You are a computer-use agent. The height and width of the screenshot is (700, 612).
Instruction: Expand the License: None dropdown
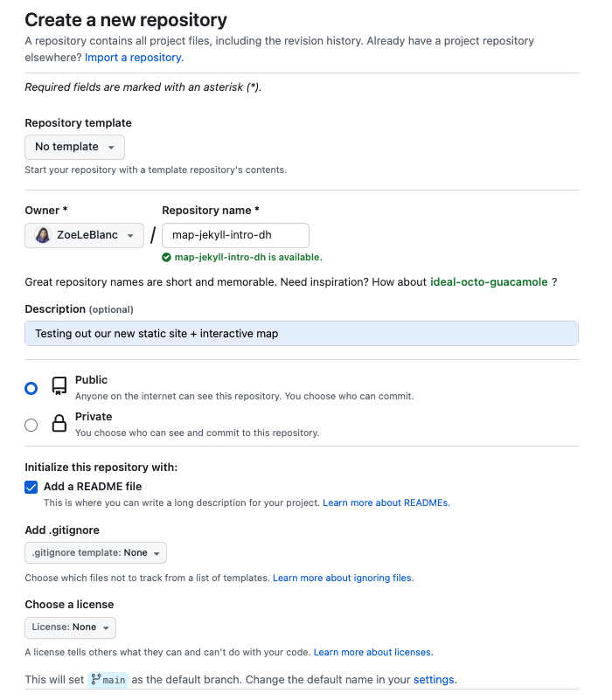[x=70, y=627]
